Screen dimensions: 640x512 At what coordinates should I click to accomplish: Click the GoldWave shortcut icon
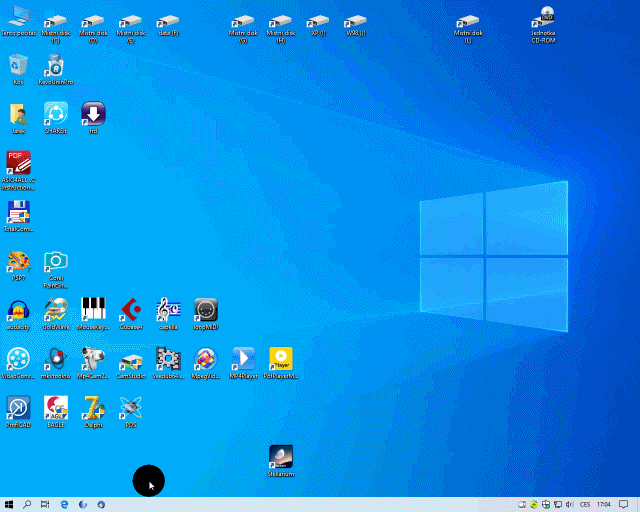(56, 314)
